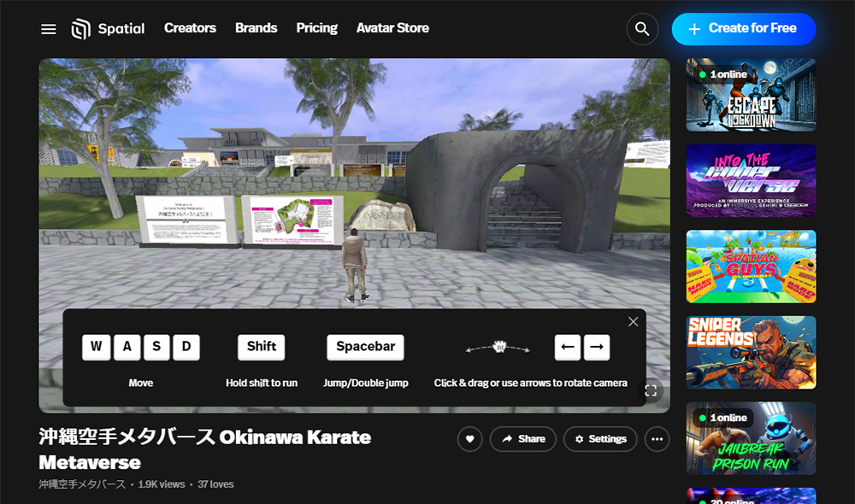Open the Escape Lockdown thumbnail
This screenshot has height=504, width=855.
click(751, 95)
